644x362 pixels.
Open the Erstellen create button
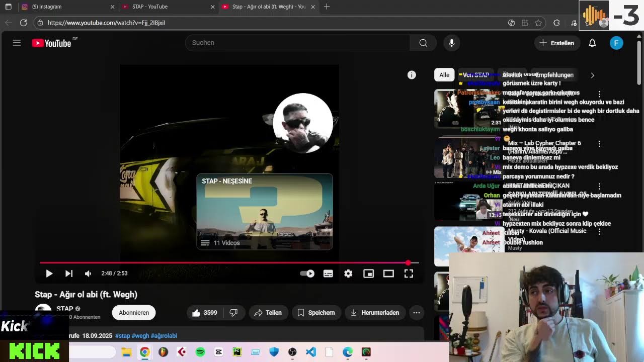[x=556, y=43]
